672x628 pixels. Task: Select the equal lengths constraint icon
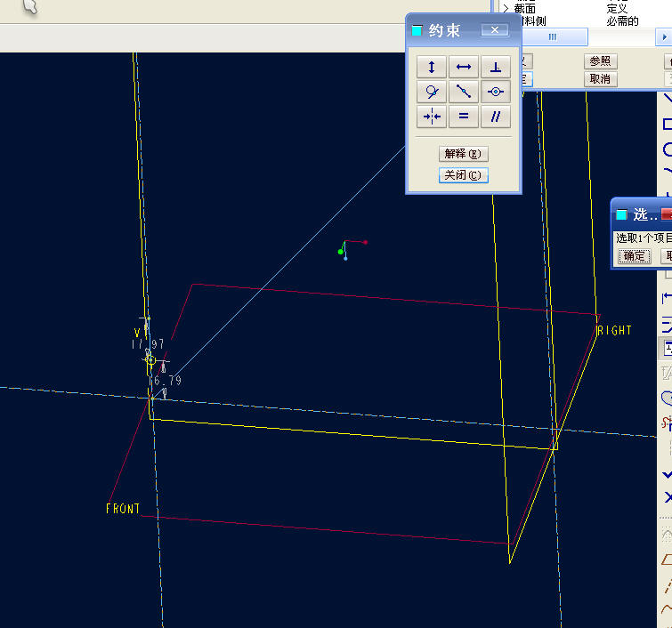coord(464,117)
